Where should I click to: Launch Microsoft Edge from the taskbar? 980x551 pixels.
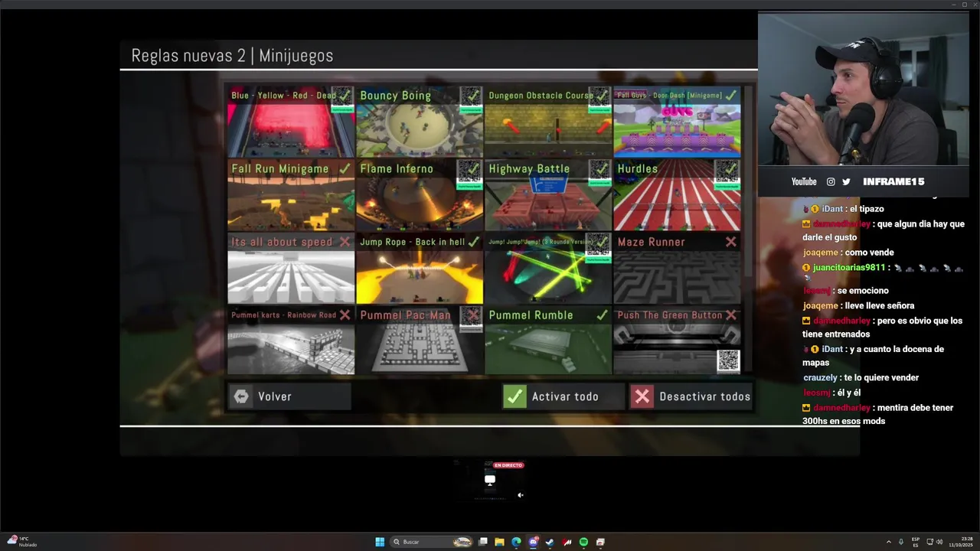point(516,542)
